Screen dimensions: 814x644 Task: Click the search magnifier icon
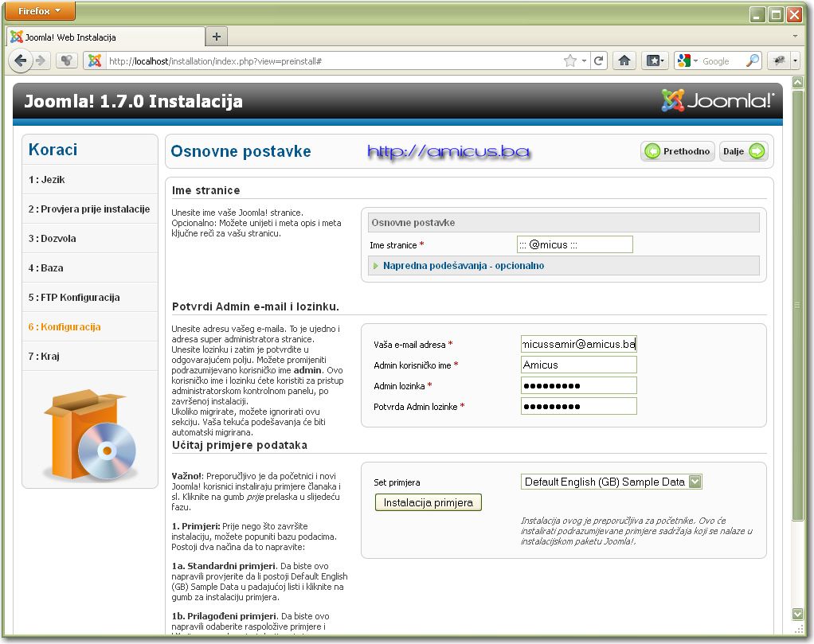(x=752, y=60)
